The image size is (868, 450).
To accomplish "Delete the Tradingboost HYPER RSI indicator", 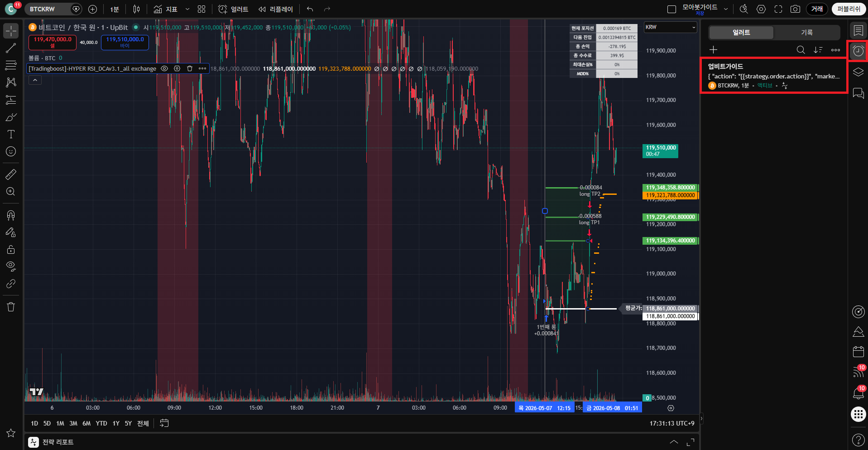I will point(190,68).
